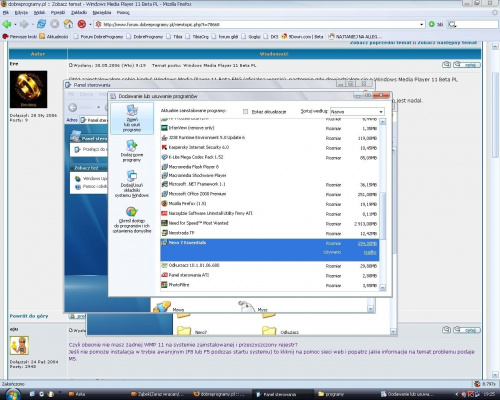Click the 'Powrót do góry' link

pyautogui.click(x=29, y=316)
